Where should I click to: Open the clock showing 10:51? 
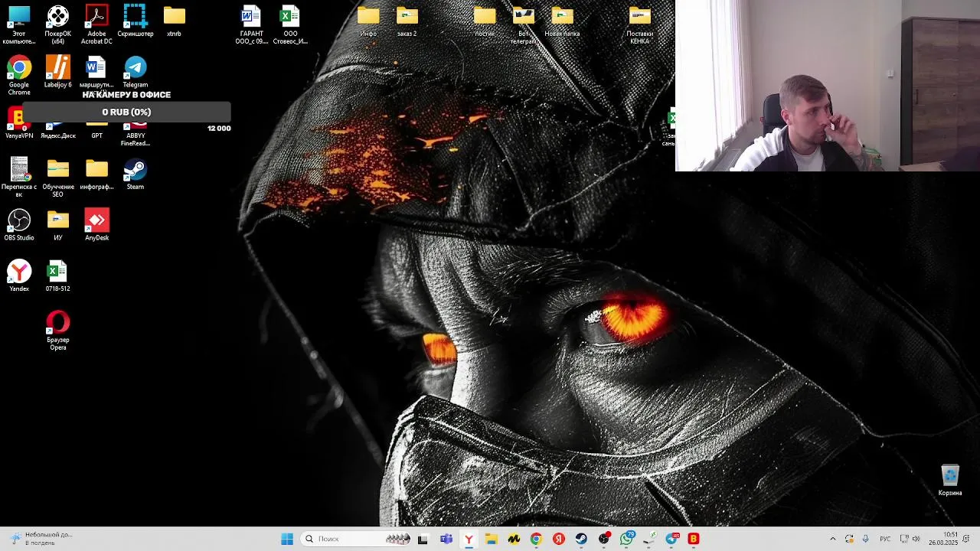(943, 539)
